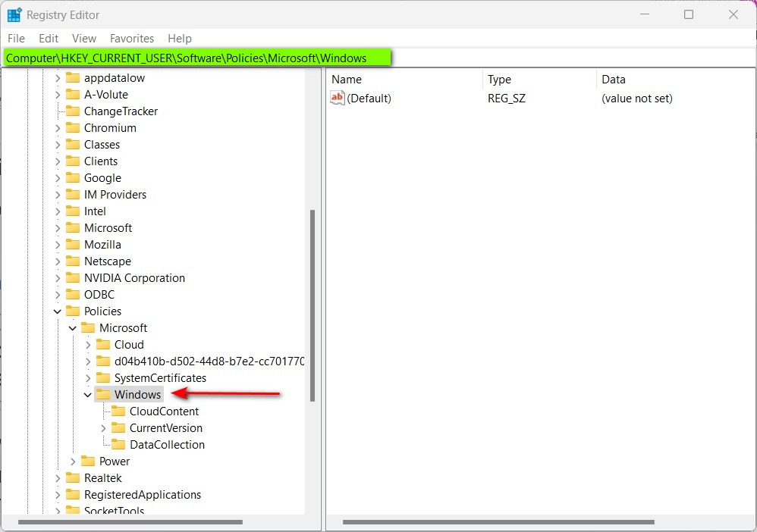Click the tree pane vertical scrollbar
757x532 pixels.
click(x=313, y=303)
